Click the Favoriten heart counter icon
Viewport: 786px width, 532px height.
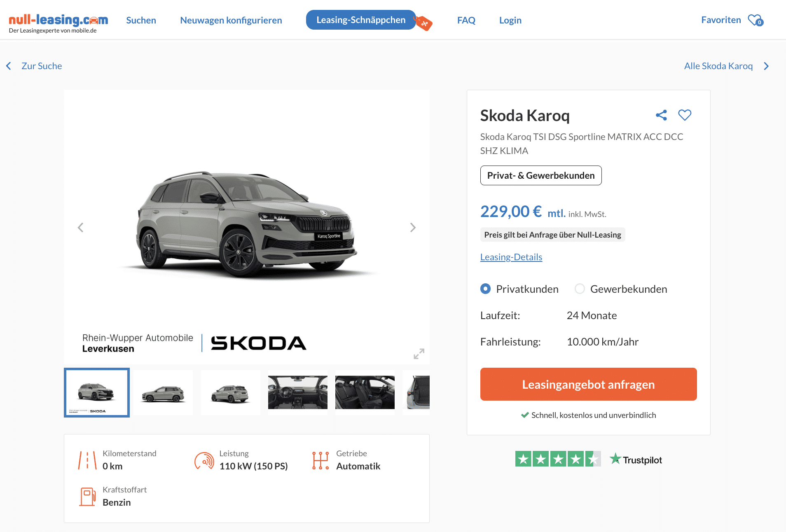point(756,20)
